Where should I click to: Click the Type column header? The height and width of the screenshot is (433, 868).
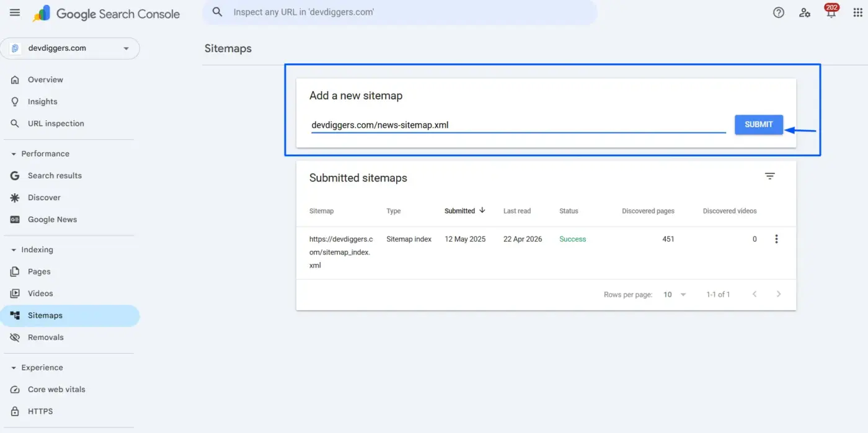[x=394, y=211]
